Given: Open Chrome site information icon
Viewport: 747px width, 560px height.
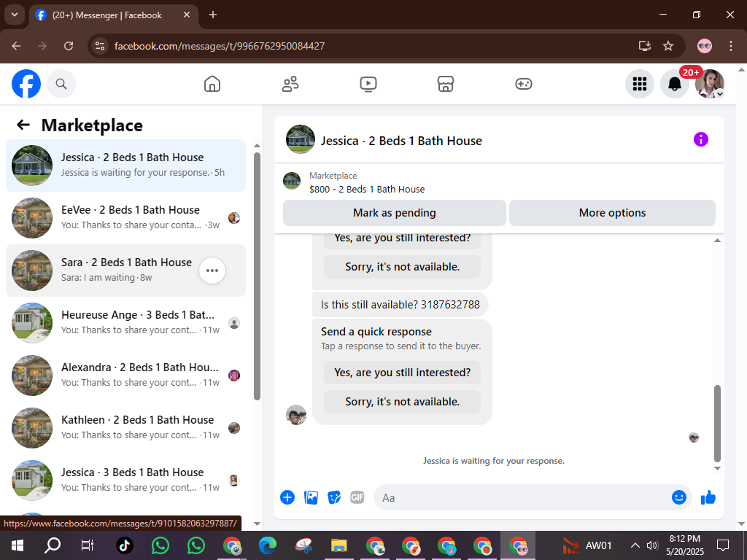Looking at the screenshot, I should (x=99, y=46).
